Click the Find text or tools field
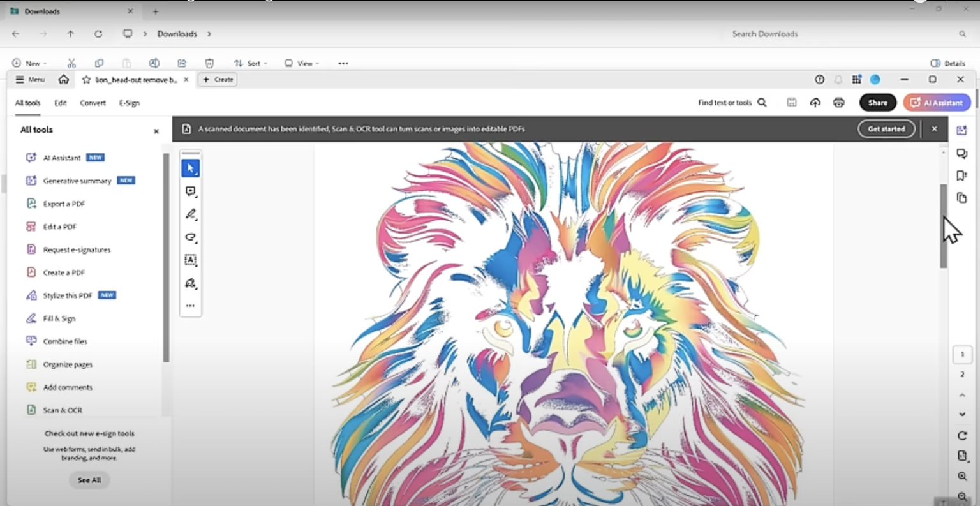 coord(732,103)
